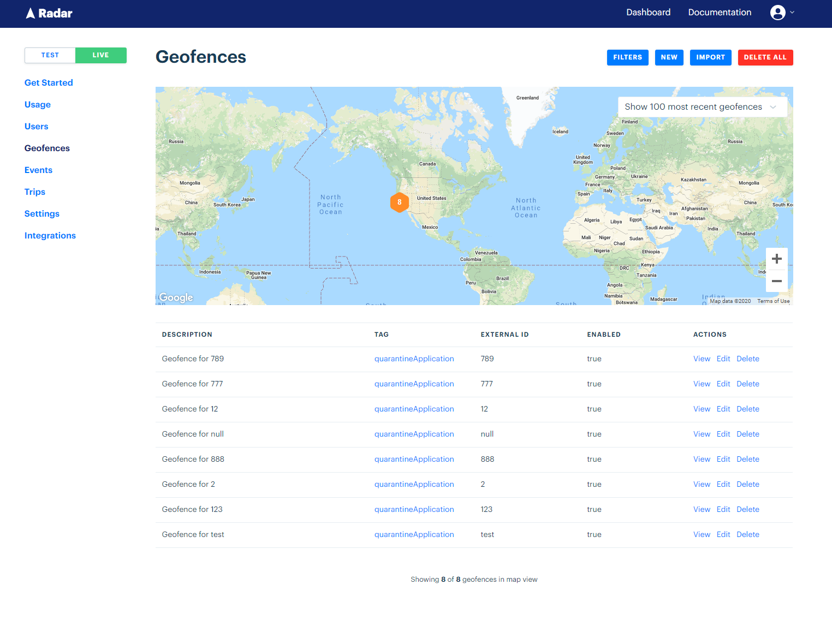The height and width of the screenshot is (644, 832).
Task: Switch to the TEST environment
Action: (x=50, y=55)
